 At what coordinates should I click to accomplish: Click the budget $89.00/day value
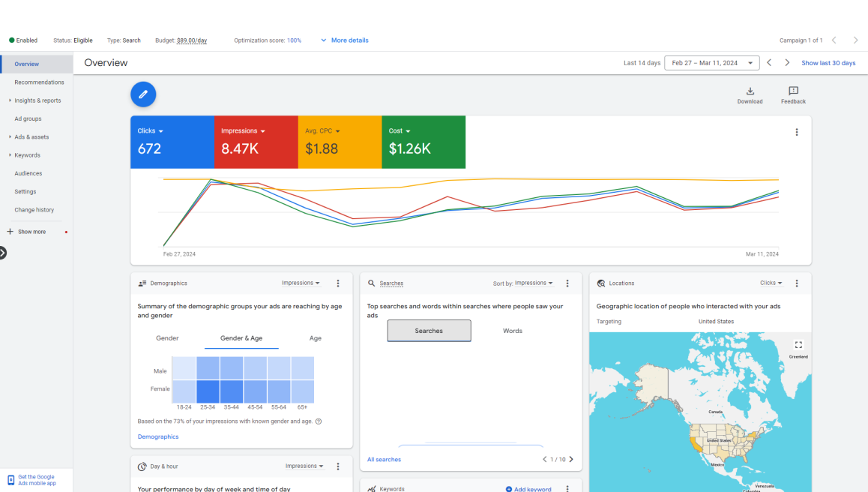click(192, 40)
